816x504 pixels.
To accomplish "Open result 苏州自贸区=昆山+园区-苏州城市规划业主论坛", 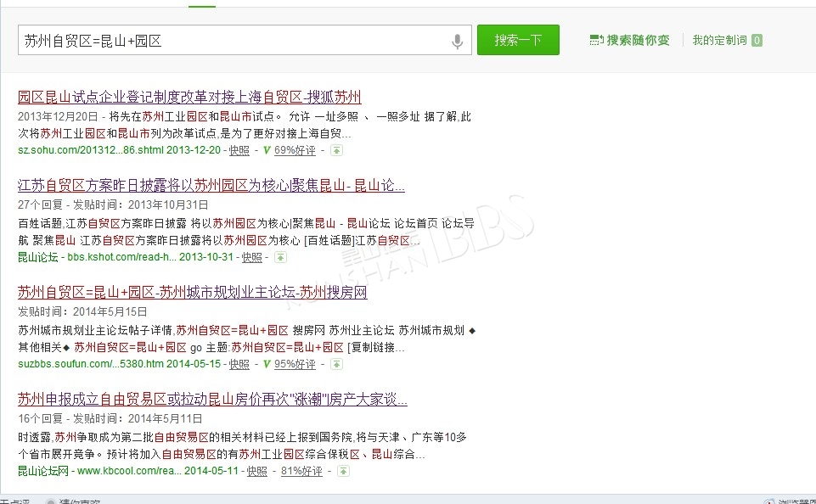I will tap(193, 293).
